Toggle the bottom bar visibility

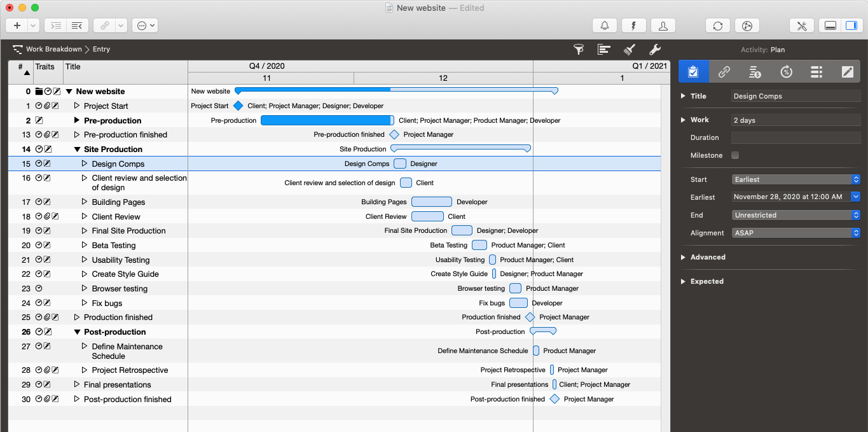point(830,25)
